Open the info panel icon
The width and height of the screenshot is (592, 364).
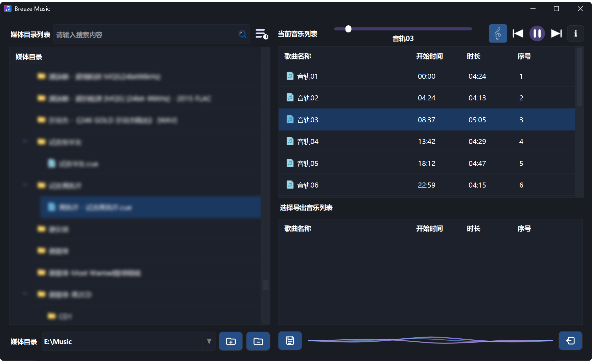[575, 33]
